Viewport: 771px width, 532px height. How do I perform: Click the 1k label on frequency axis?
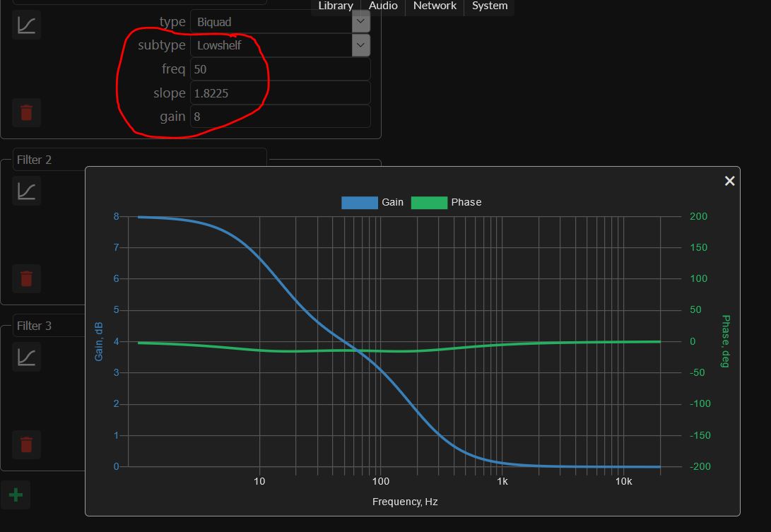[502, 481]
